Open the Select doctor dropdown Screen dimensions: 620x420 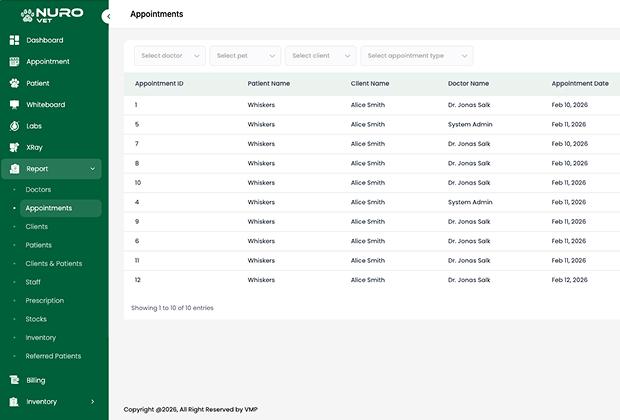(170, 56)
